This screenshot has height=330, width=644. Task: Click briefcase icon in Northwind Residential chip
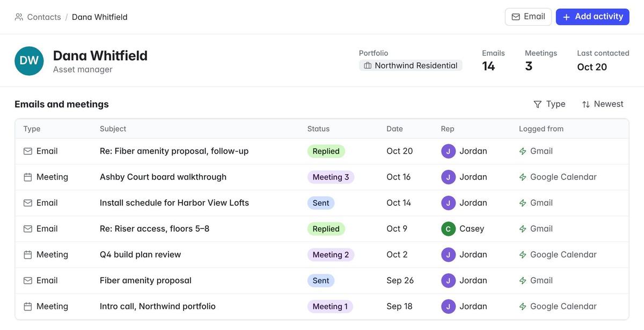pyautogui.click(x=368, y=66)
